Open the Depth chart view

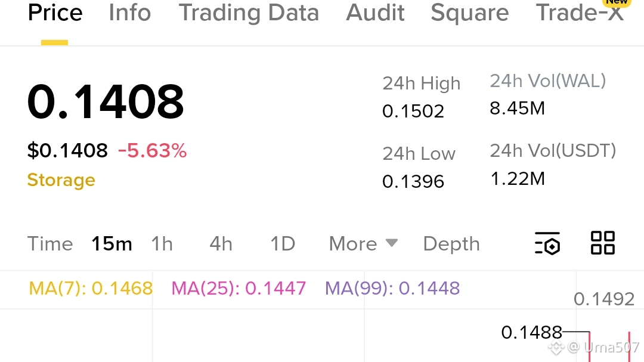451,244
